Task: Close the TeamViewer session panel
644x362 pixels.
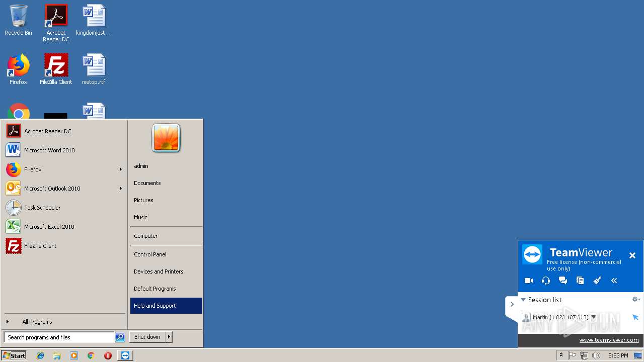Action: 632,255
